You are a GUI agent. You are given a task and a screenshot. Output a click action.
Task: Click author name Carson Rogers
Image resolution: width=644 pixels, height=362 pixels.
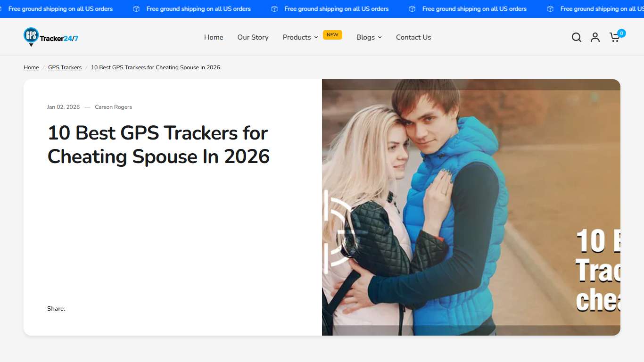coord(113,107)
